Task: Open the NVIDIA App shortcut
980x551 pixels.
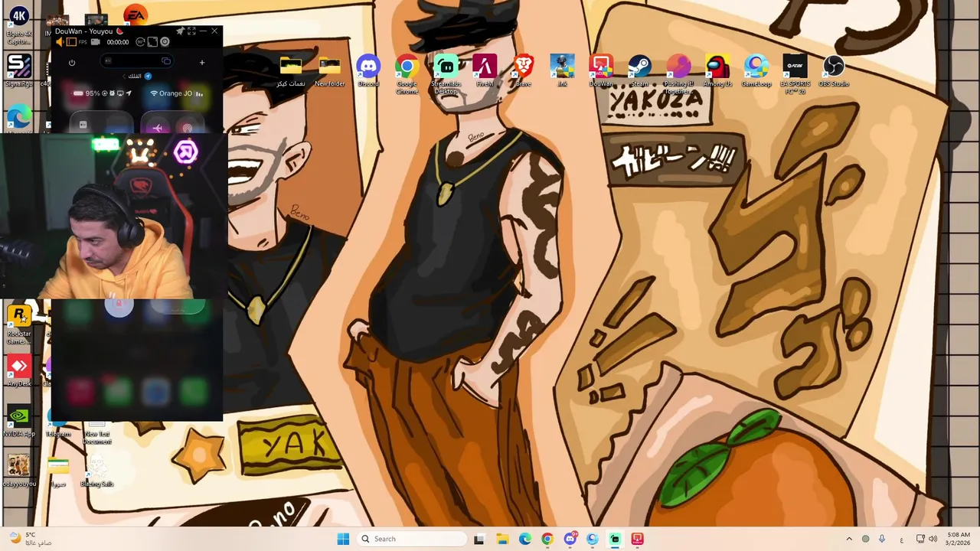Action: pos(18,422)
